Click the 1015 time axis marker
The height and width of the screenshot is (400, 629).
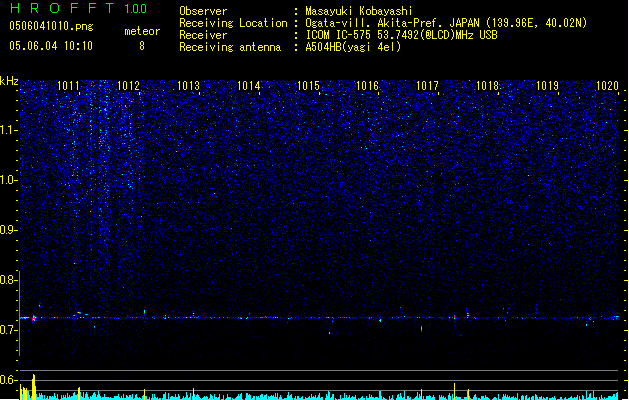308,86
